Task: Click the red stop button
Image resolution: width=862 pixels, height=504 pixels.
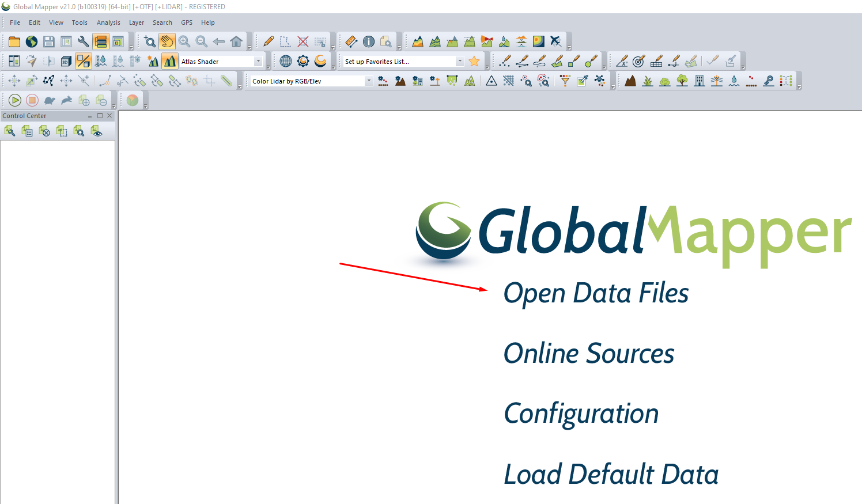Action: [x=32, y=100]
